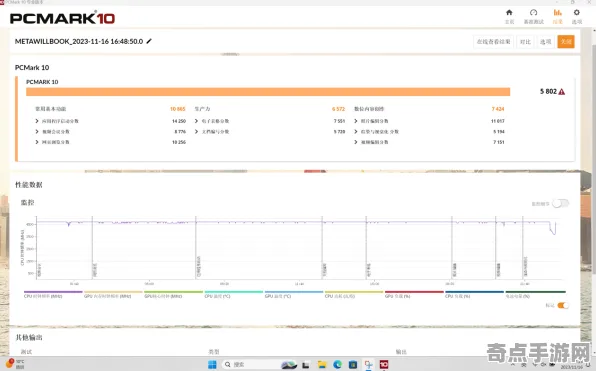
Task: Click the Windows taskbar search box
Action: [x=251, y=365]
